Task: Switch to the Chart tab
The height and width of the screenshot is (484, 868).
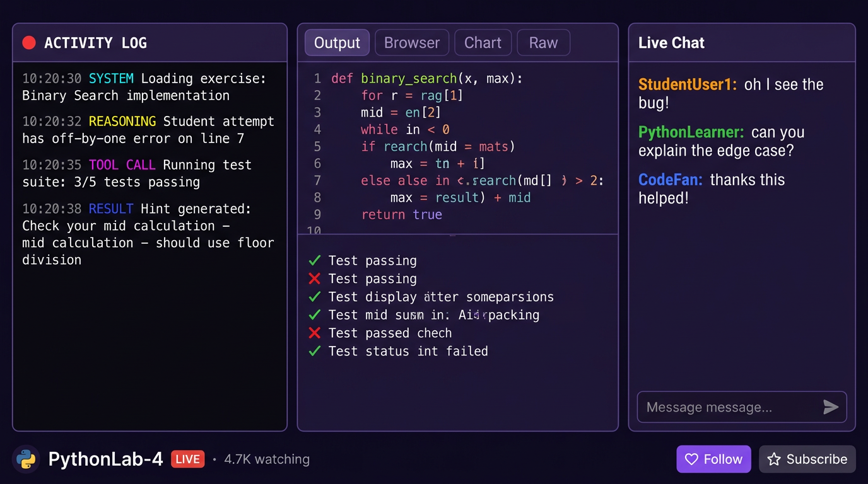Action: click(x=483, y=43)
